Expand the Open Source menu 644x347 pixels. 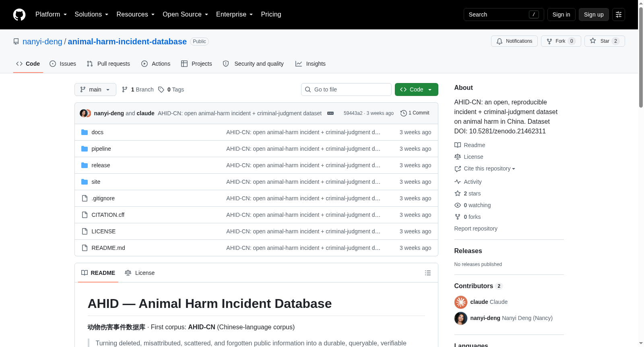[x=186, y=15]
